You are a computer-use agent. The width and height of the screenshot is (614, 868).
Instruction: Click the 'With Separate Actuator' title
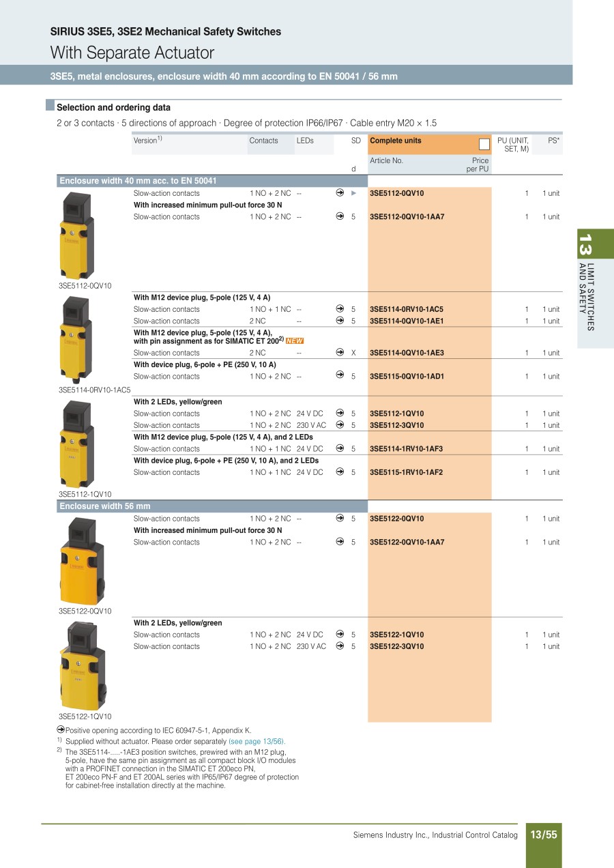coord(132,53)
